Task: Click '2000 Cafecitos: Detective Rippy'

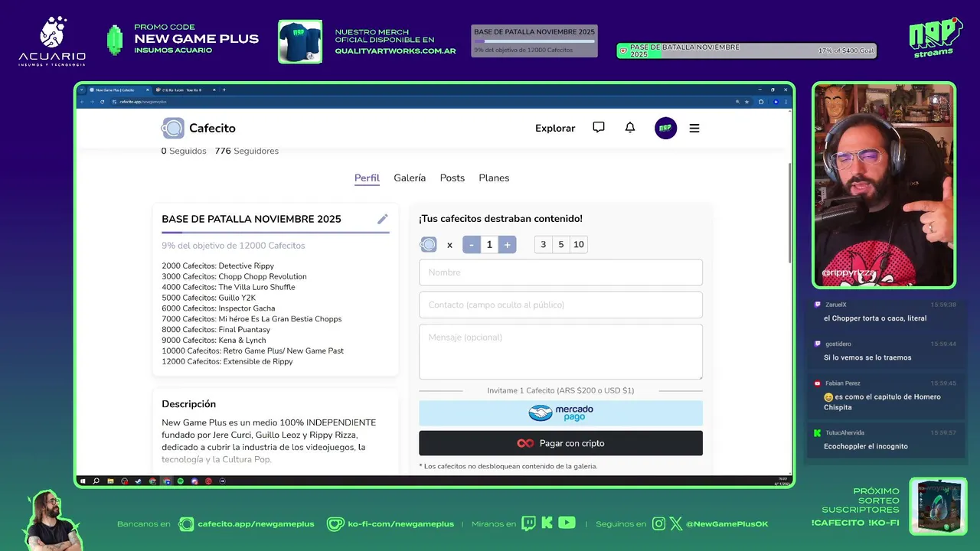Action: click(217, 266)
